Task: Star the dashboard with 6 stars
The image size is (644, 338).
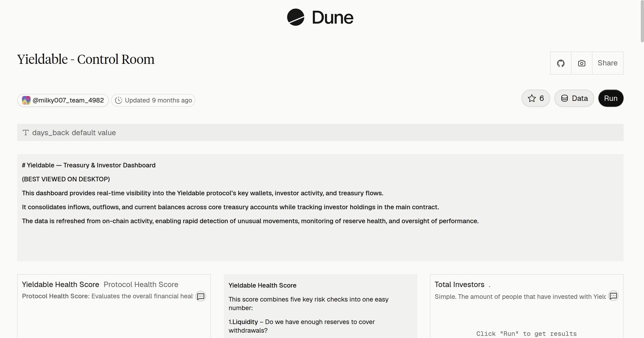Action: 536,98
